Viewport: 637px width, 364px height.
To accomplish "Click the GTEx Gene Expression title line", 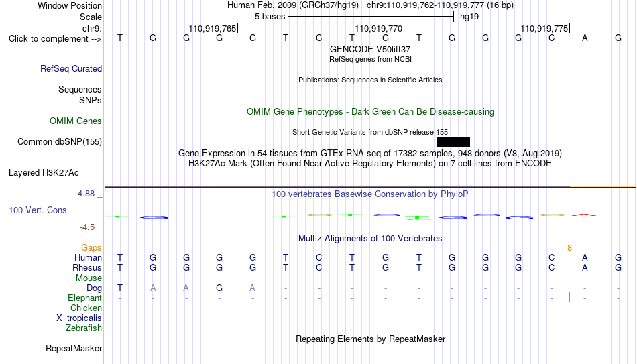I will (370, 153).
